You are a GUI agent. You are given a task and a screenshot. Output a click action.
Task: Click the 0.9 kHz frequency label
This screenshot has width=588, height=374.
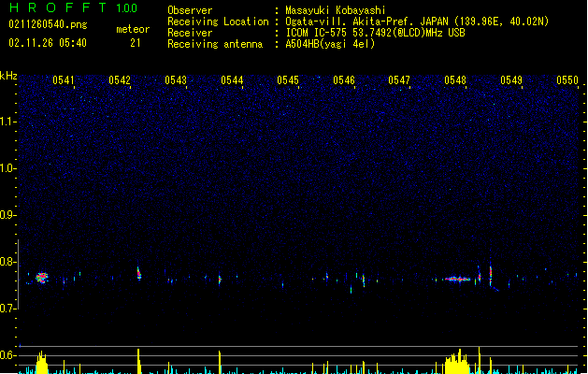[7, 215]
